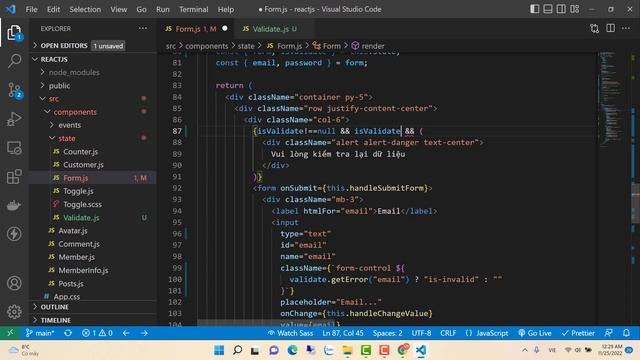Collapse the components folder
Screen dimensions: 640x360
tap(75, 112)
